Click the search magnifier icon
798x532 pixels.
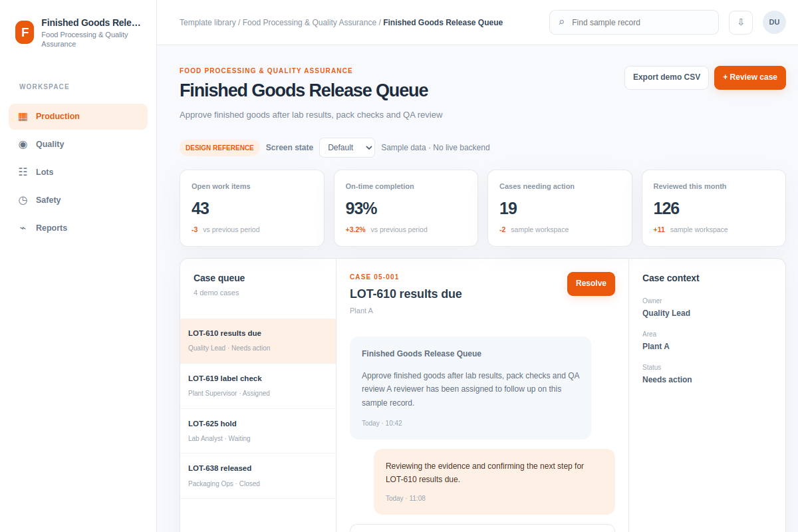coord(562,23)
